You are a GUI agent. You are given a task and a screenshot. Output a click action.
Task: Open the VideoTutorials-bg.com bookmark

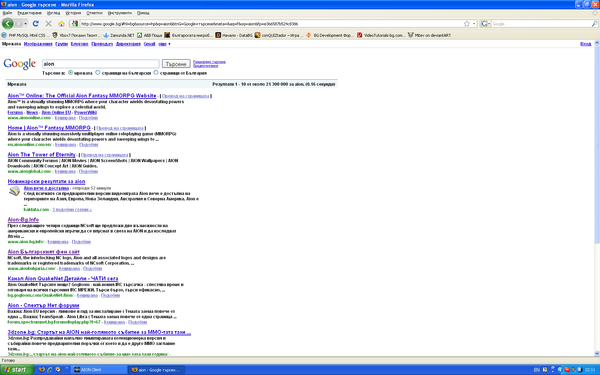tap(380, 35)
